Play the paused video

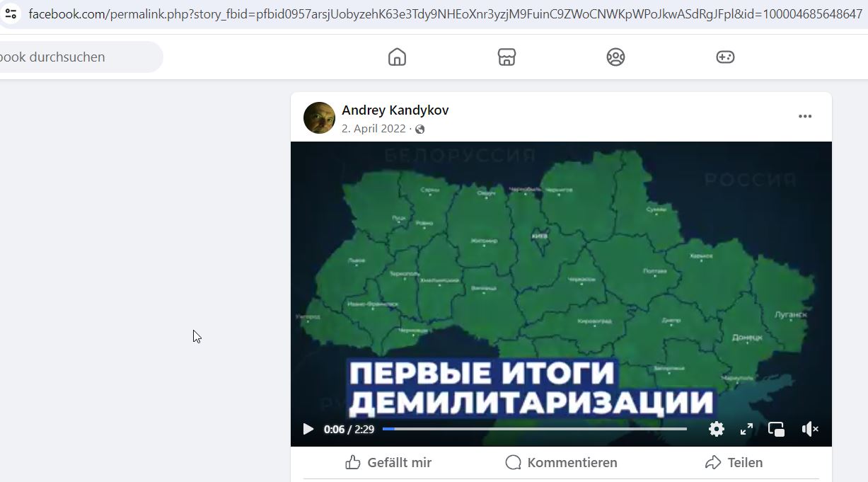tap(308, 429)
